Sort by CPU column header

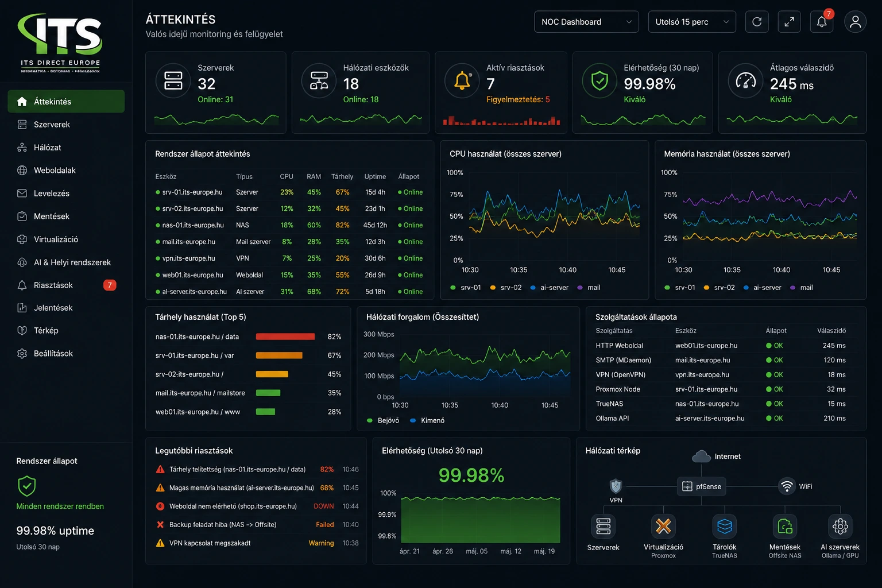[x=287, y=176]
